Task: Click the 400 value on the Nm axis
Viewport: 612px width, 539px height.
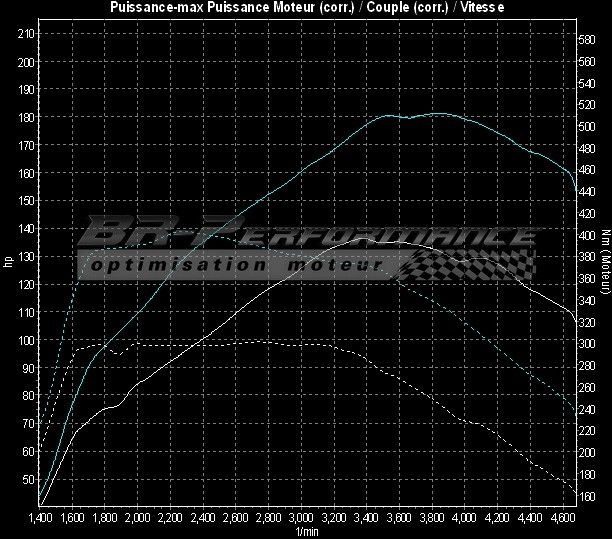Action: pos(587,235)
